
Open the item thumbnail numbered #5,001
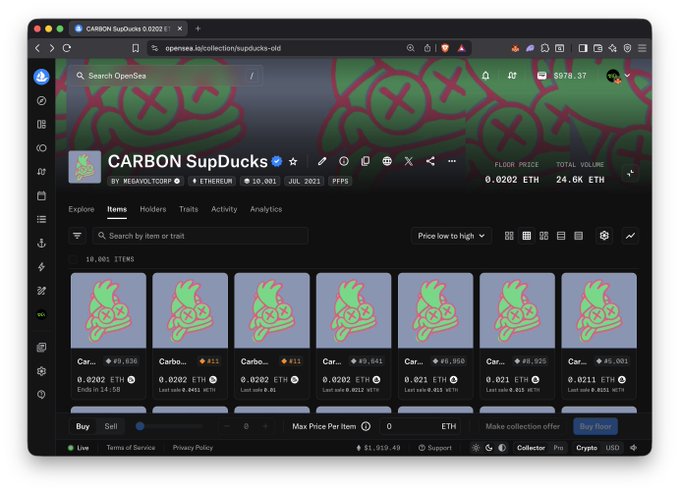pos(599,310)
